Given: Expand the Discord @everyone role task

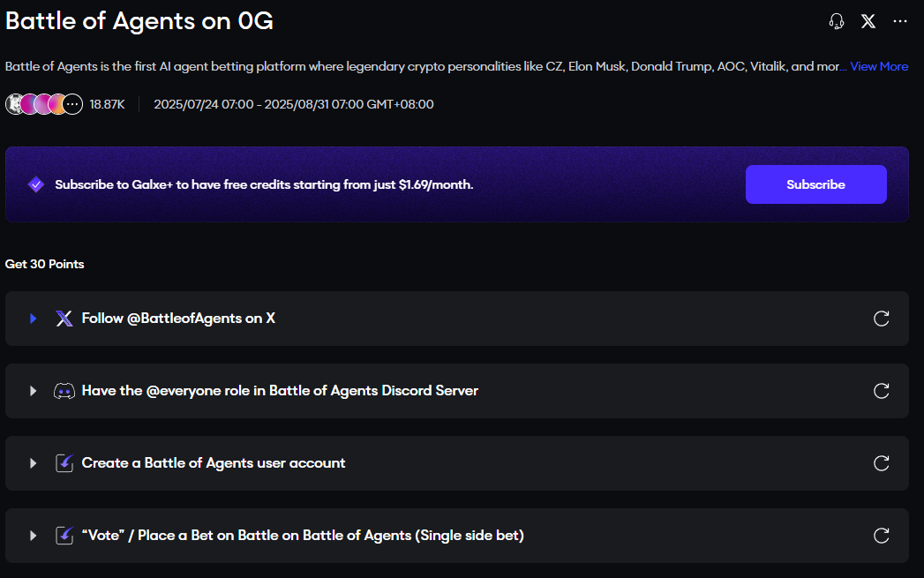Looking at the screenshot, I should click(x=33, y=391).
